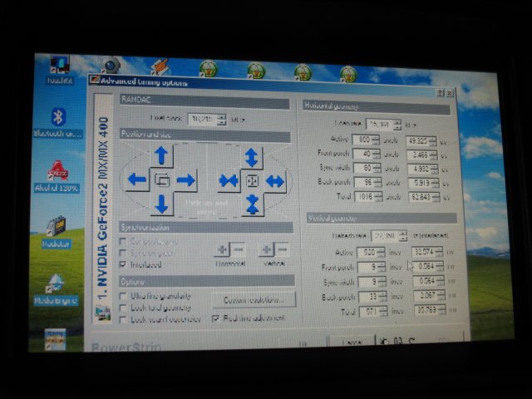This screenshot has height=399, width=532.
Task: Click the decrease vertical size arrow
Action: coord(252,203)
